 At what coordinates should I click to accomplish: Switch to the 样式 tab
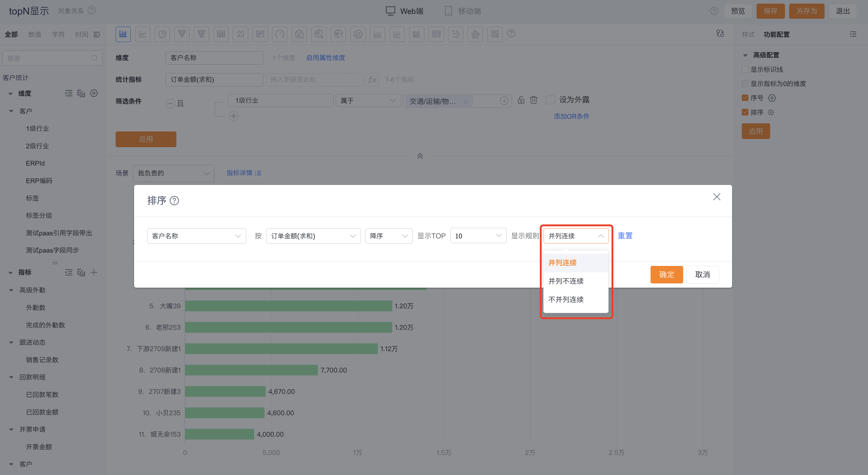tap(748, 34)
